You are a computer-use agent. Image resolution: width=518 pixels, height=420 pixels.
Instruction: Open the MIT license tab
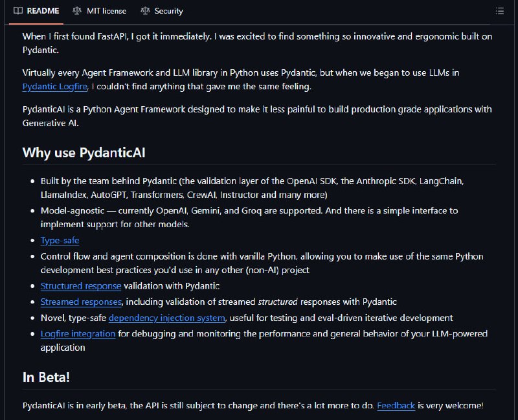[100, 11]
